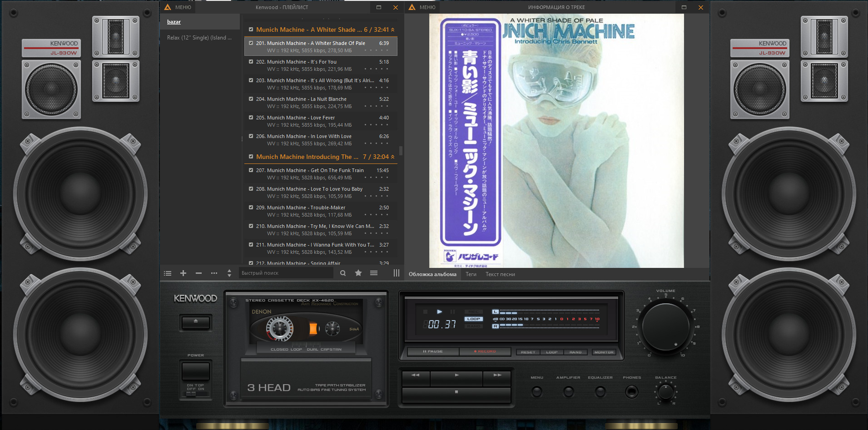Uncheck track 202 It's For You
This screenshot has height=430, width=868.
(x=251, y=62)
